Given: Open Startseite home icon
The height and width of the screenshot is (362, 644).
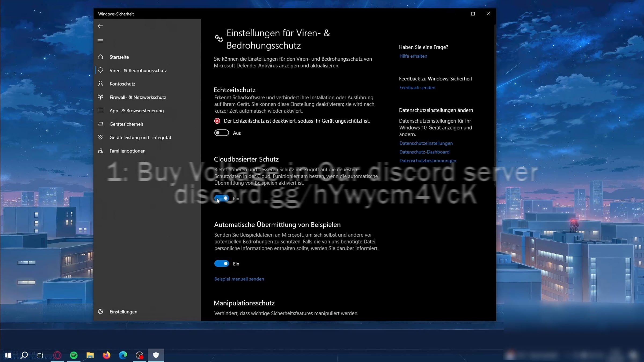Looking at the screenshot, I should pos(101,57).
